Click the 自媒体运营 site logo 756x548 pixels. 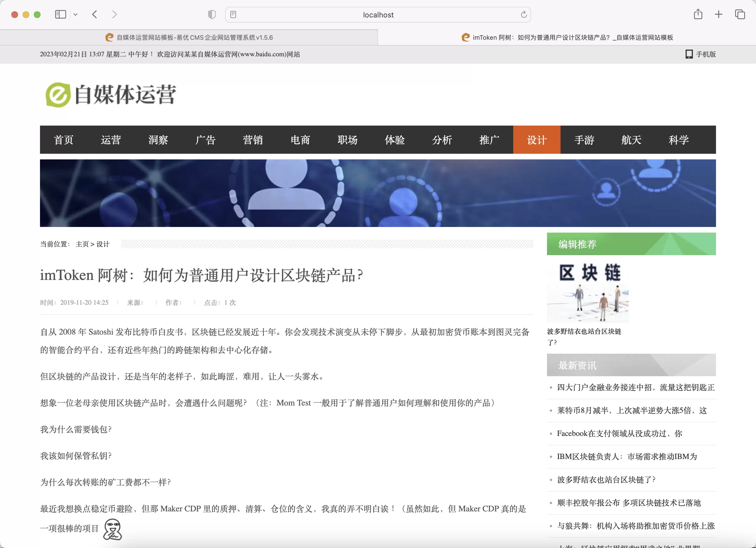tap(110, 95)
